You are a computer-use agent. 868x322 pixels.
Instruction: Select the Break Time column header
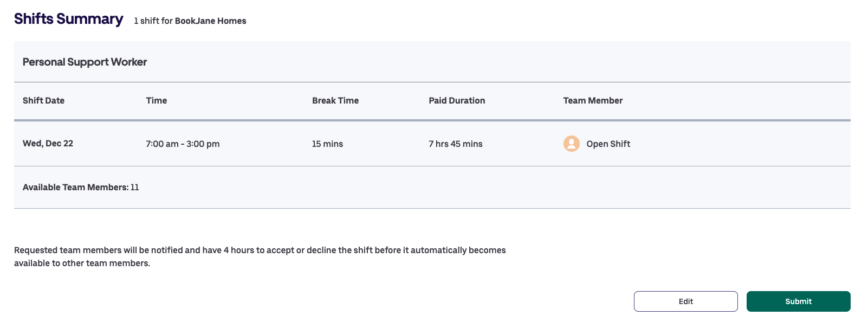(x=335, y=101)
